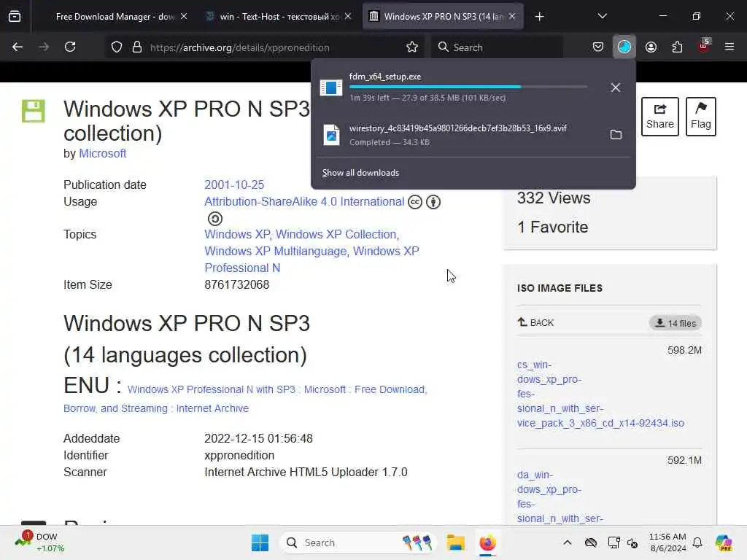Click the 1 Favorite count
Image resolution: width=747 pixels, height=560 pixels.
click(553, 227)
